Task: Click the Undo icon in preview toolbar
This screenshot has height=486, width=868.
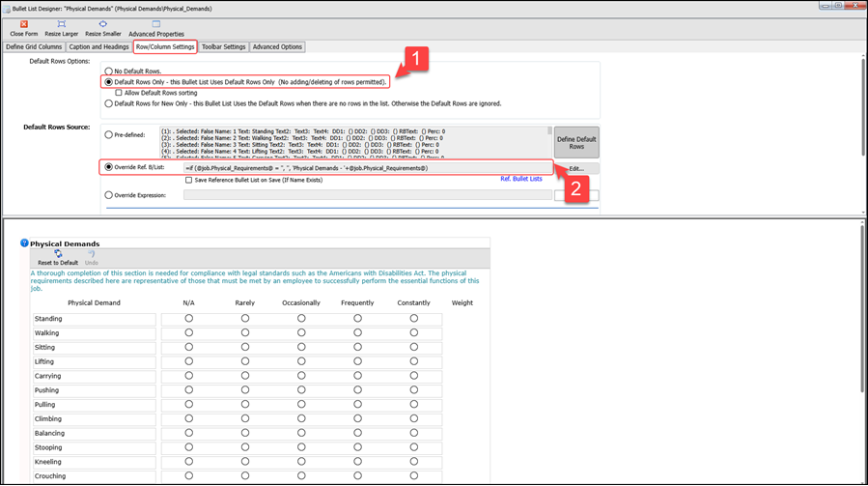Action: point(92,254)
